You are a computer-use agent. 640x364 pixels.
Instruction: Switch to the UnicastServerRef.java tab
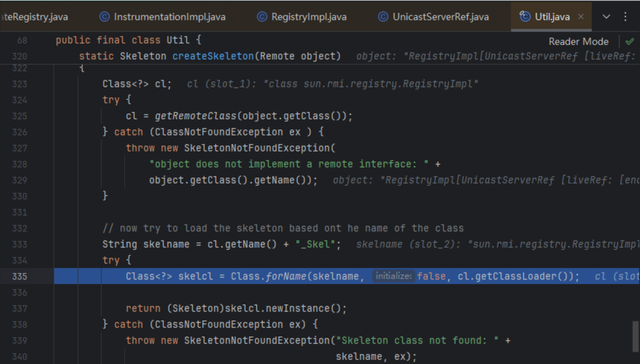tap(440, 17)
